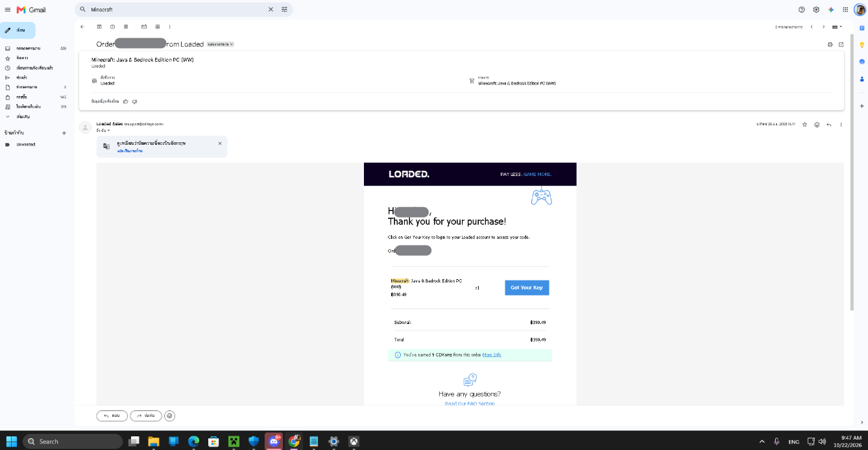The height and width of the screenshot is (450, 868).
Task: Remove the inbox label chip from subject
Action: 232,44
